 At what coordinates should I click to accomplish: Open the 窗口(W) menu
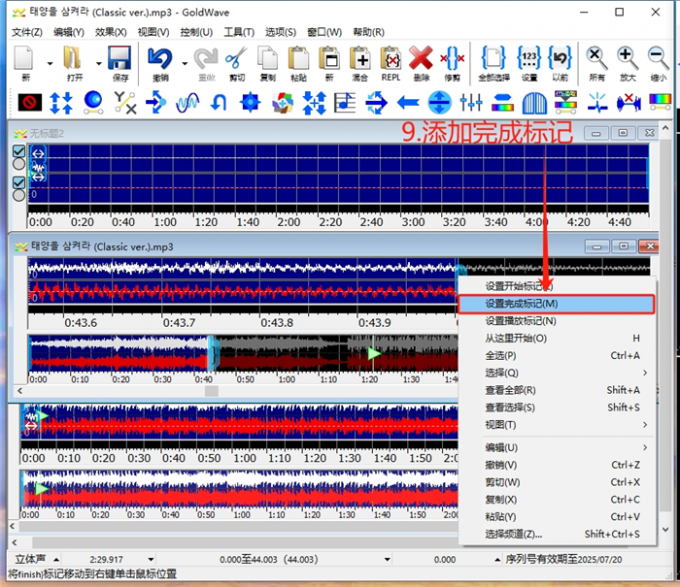click(324, 32)
